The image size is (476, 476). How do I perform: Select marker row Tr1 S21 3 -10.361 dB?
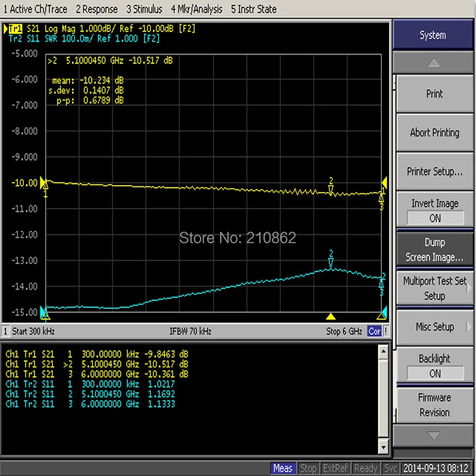pyautogui.click(x=97, y=374)
